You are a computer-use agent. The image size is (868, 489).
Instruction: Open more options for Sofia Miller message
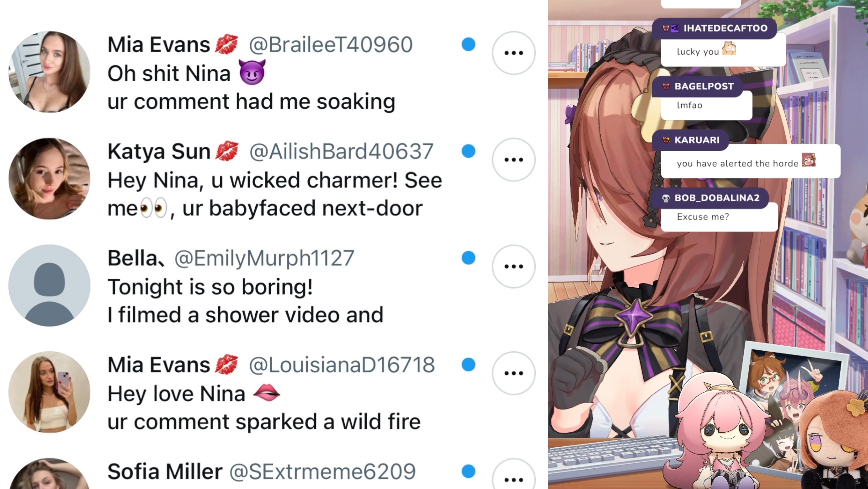point(513,476)
